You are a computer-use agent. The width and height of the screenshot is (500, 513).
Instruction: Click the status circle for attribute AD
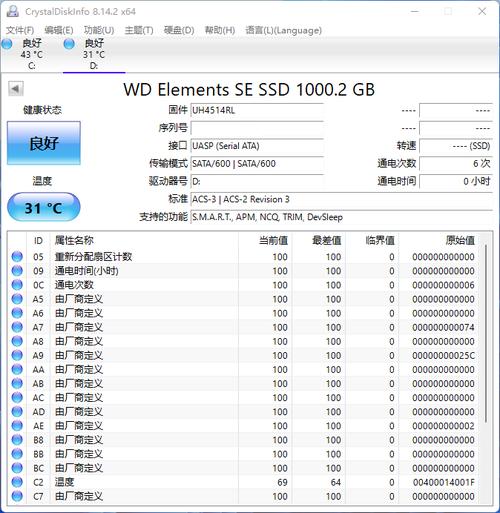[x=17, y=412]
